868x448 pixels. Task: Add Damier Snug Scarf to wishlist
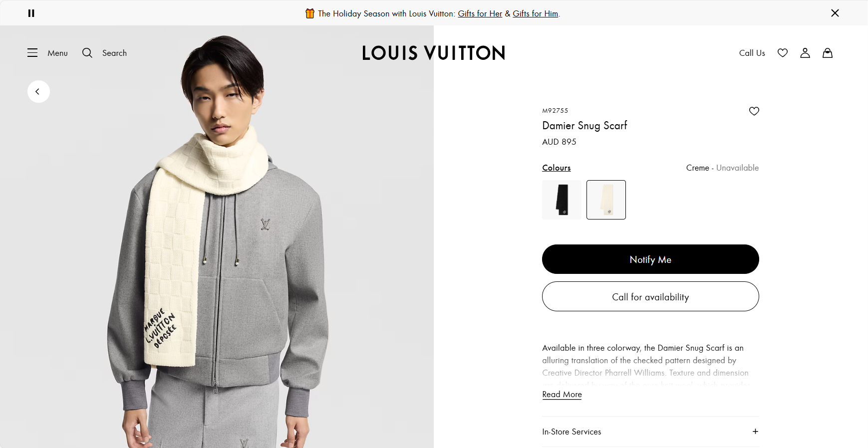pyautogui.click(x=754, y=111)
